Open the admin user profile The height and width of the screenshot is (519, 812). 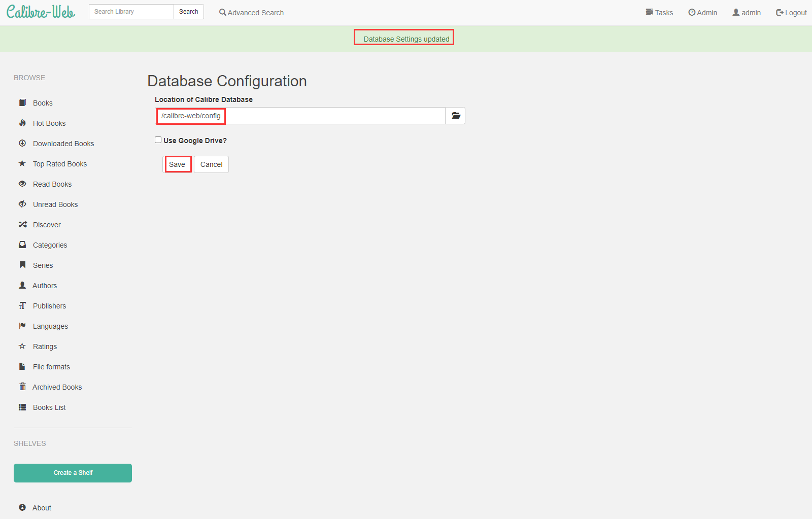click(746, 13)
